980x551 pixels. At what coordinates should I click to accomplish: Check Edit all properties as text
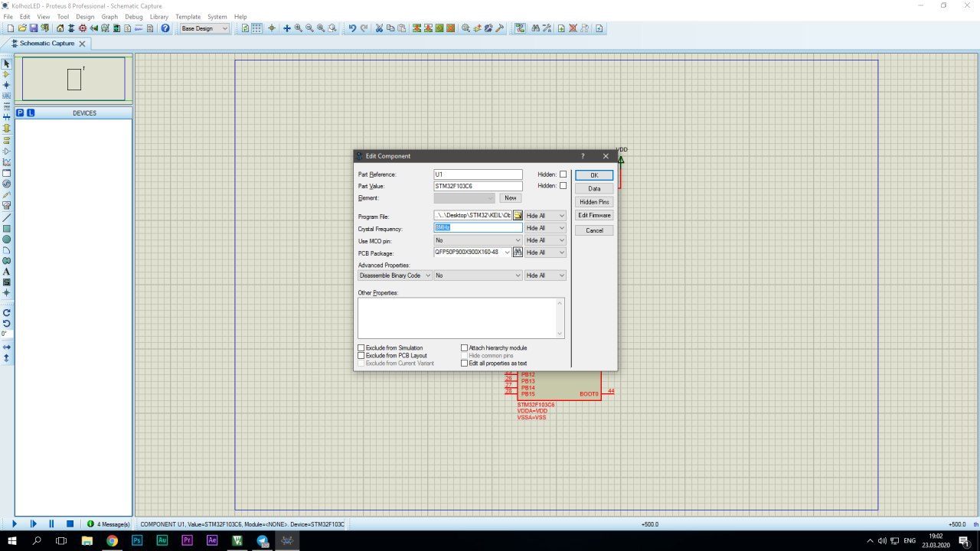pos(464,363)
